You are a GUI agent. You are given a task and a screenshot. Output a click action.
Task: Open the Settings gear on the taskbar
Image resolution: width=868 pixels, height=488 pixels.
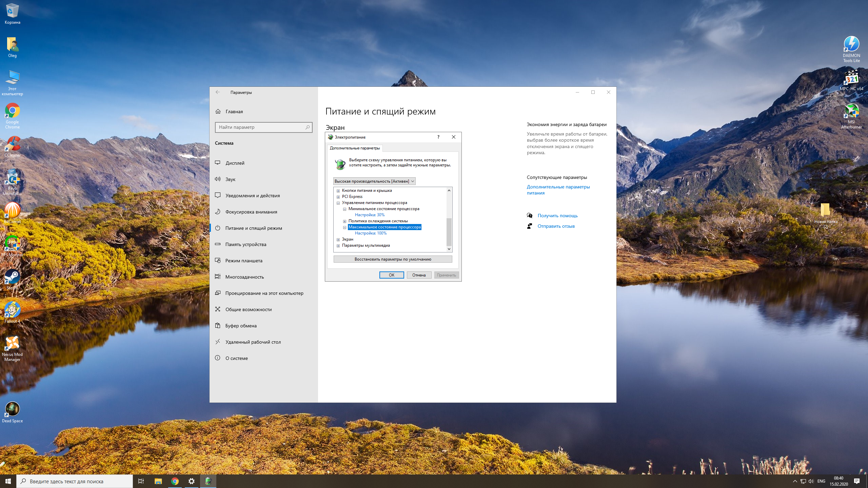(192, 481)
